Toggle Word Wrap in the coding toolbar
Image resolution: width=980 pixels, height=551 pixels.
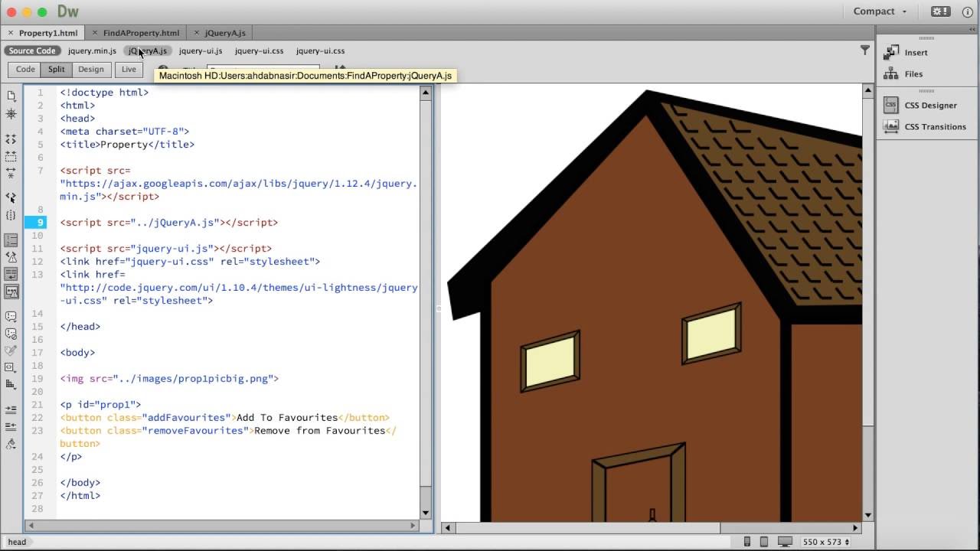click(11, 274)
